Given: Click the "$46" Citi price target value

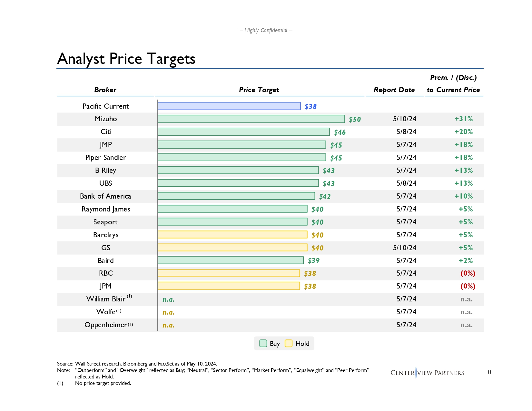Looking at the screenshot, I should tap(340, 132).
